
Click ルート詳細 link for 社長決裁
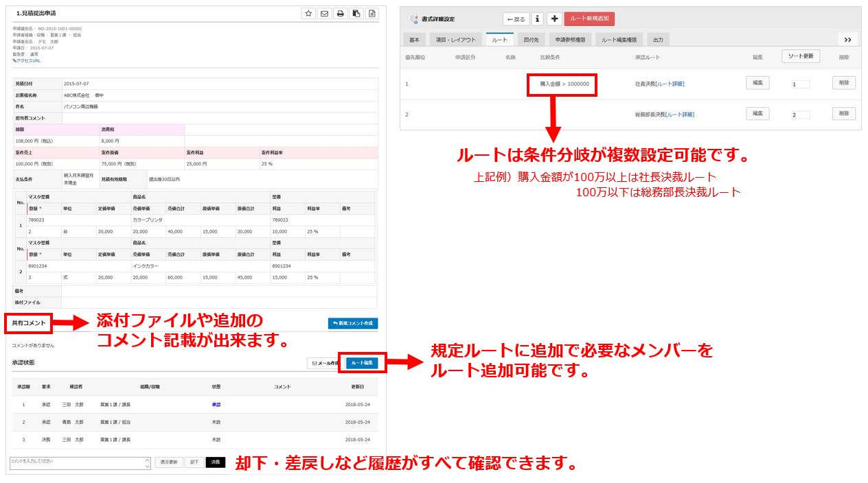[670, 84]
